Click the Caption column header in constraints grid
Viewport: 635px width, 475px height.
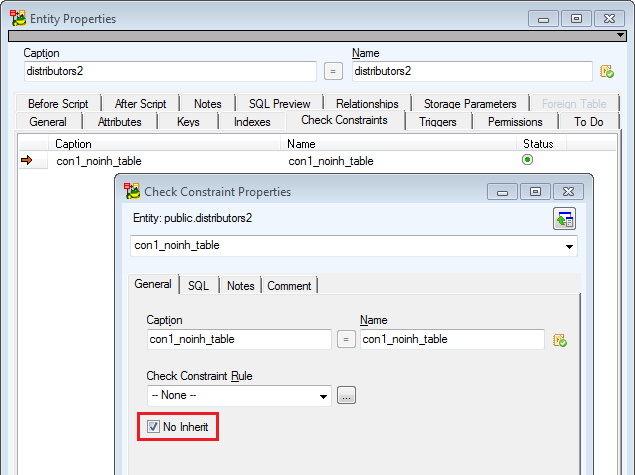click(x=164, y=144)
